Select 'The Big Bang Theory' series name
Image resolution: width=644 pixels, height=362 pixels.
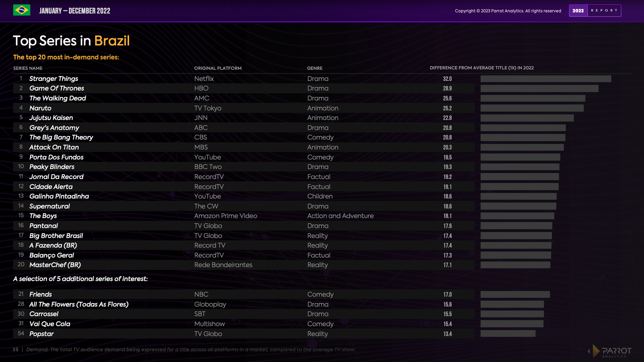[x=61, y=137]
